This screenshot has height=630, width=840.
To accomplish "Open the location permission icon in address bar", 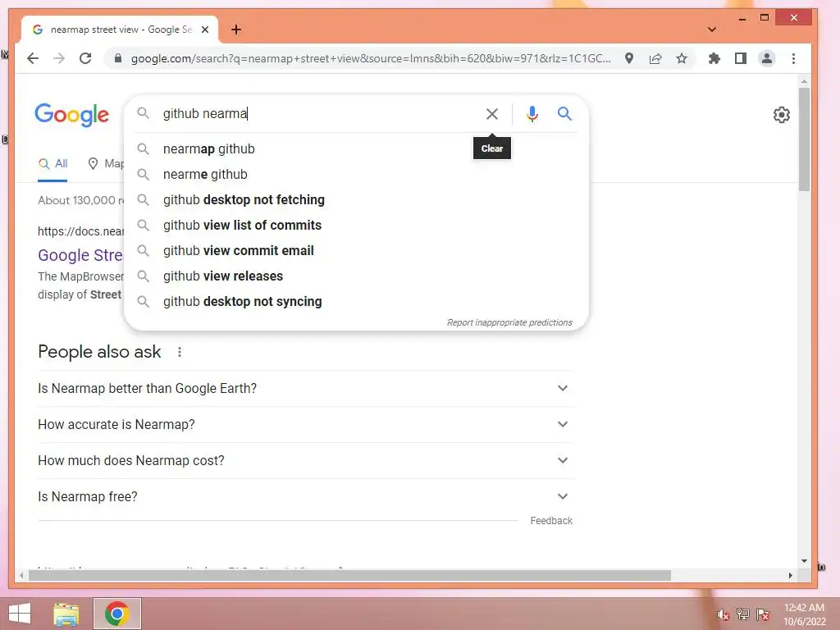I will pos(629,58).
